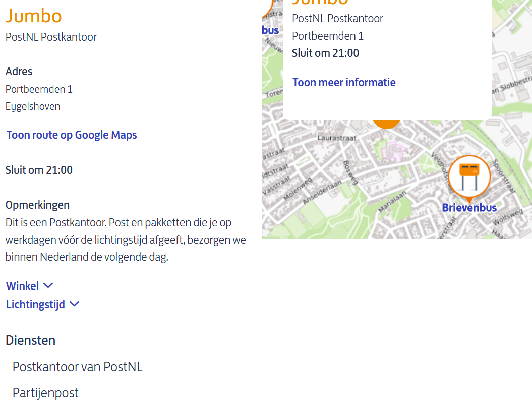Click the Diensten heading
Viewport: 532px width, 405px height.
click(x=31, y=340)
